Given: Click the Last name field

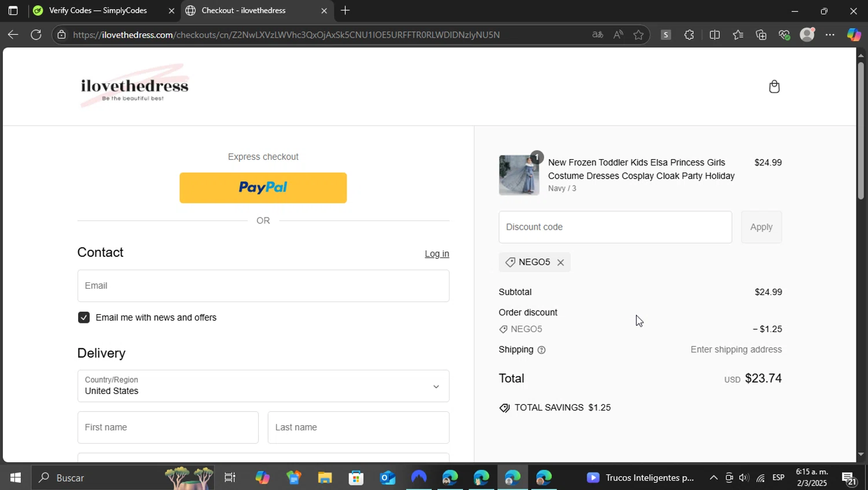Looking at the screenshot, I should coord(359,428).
